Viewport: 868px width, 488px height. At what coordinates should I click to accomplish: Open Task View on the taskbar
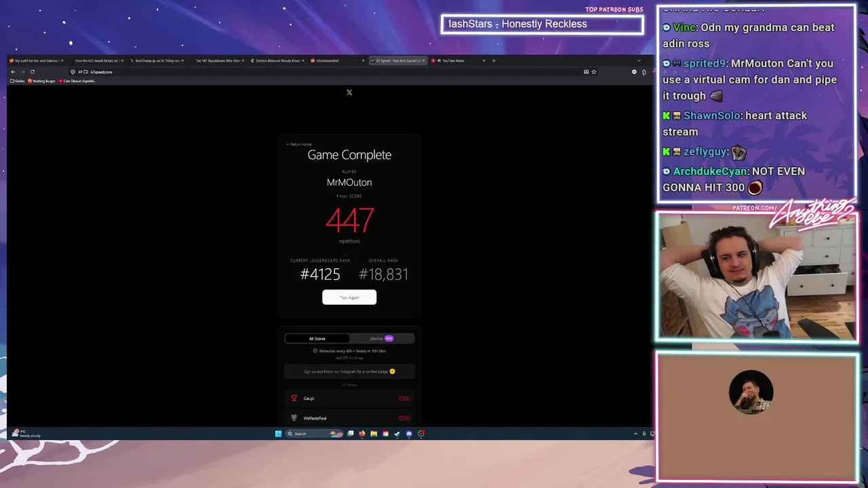[351, 434]
